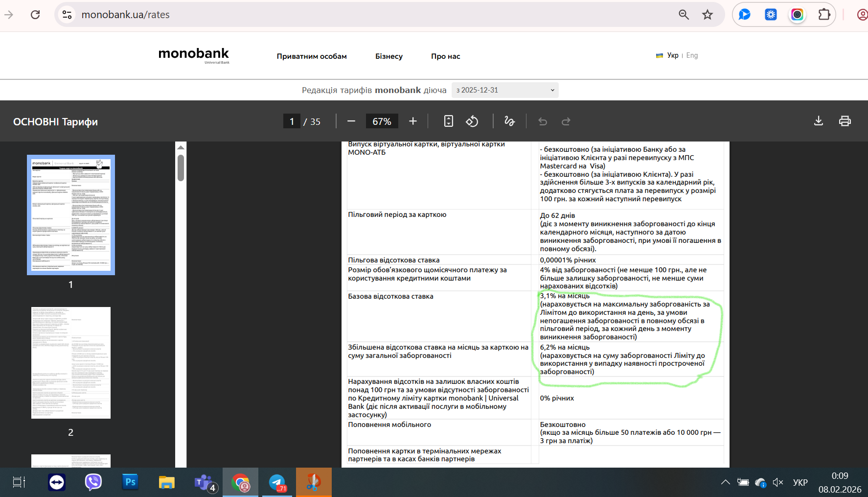Open the clock and calendar flyout

point(840,482)
